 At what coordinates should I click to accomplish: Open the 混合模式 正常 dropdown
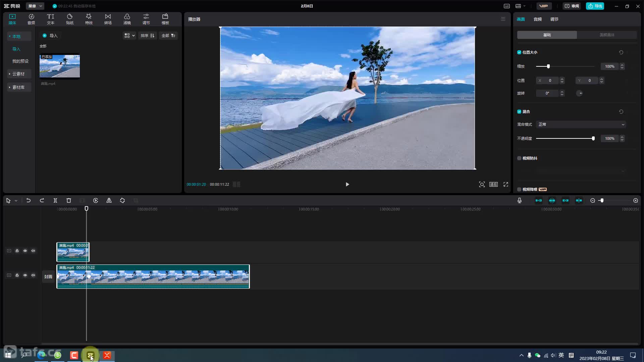point(581,124)
